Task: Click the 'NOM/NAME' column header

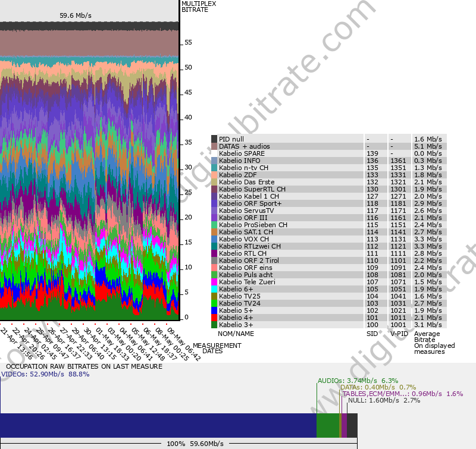Action: pyautogui.click(x=236, y=334)
